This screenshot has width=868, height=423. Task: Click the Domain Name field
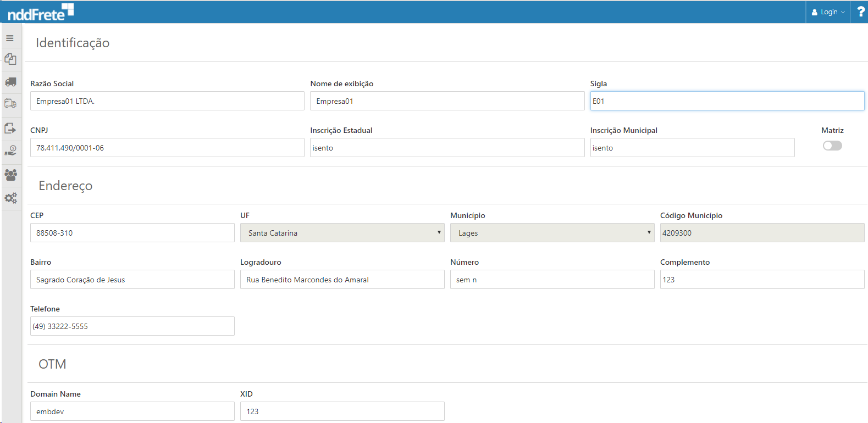pyautogui.click(x=132, y=411)
